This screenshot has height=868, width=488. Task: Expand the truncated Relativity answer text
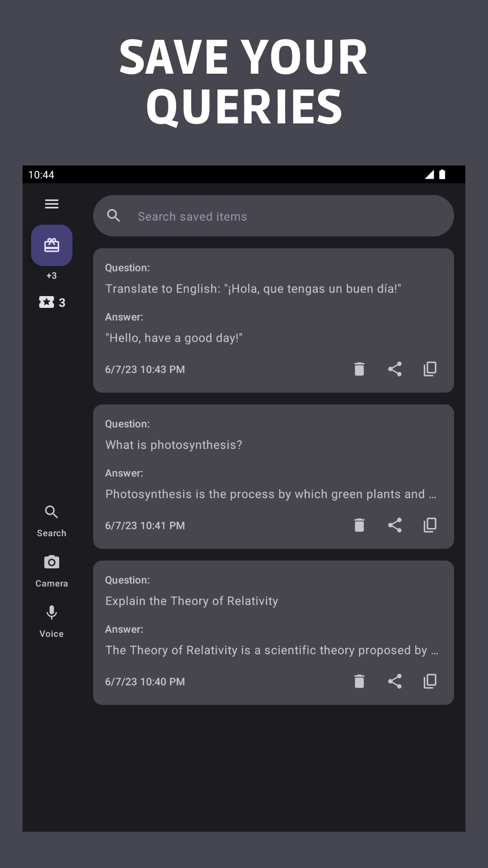tap(272, 650)
